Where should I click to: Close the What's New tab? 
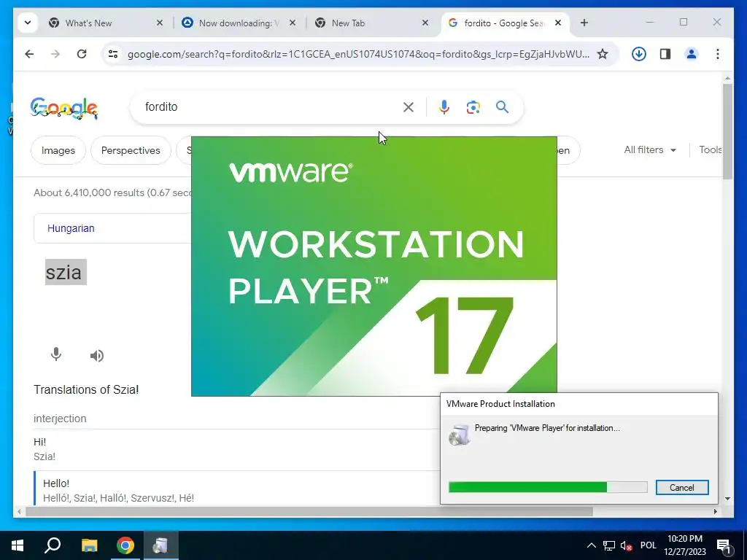160,23
